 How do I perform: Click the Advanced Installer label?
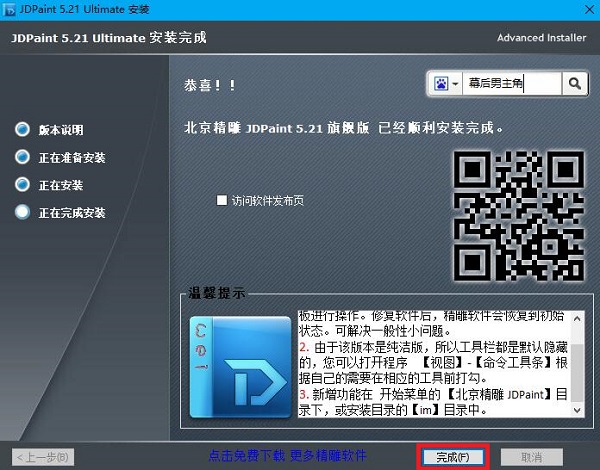(542, 38)
